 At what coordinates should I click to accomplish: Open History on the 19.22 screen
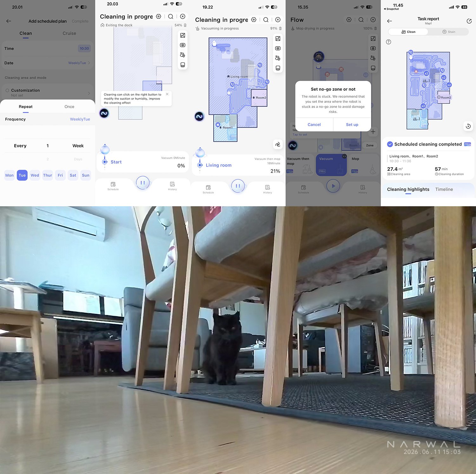pos(268,189)
